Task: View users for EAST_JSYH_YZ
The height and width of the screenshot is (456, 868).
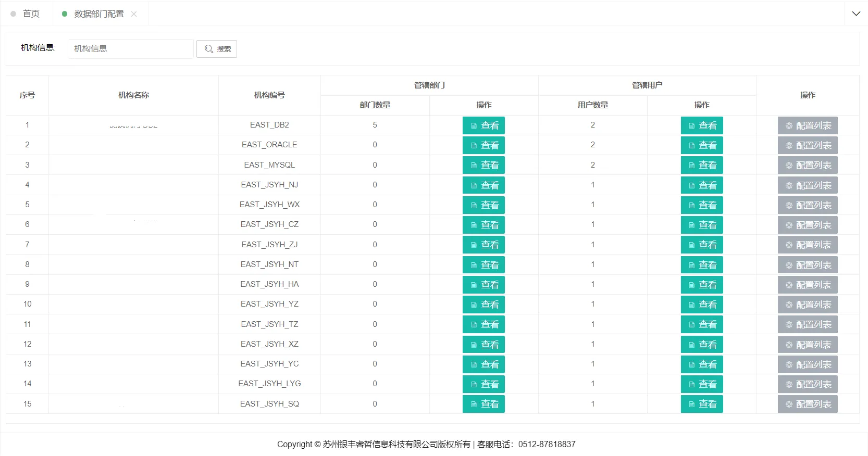Action: [x=701, y=305]
